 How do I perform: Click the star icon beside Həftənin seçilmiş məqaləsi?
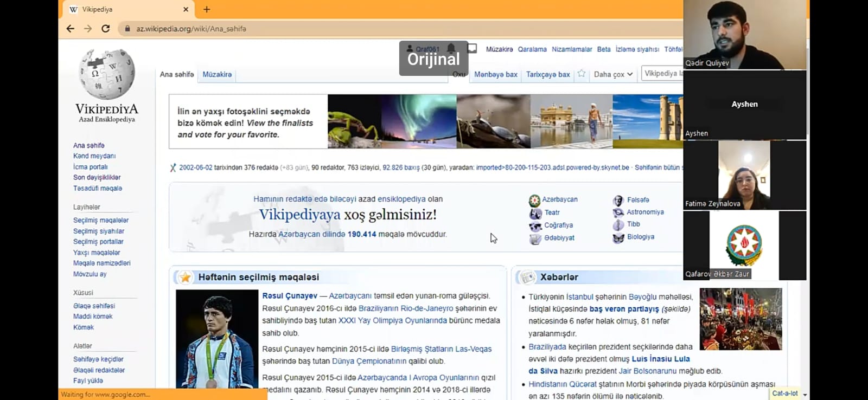tap(185, 278)
